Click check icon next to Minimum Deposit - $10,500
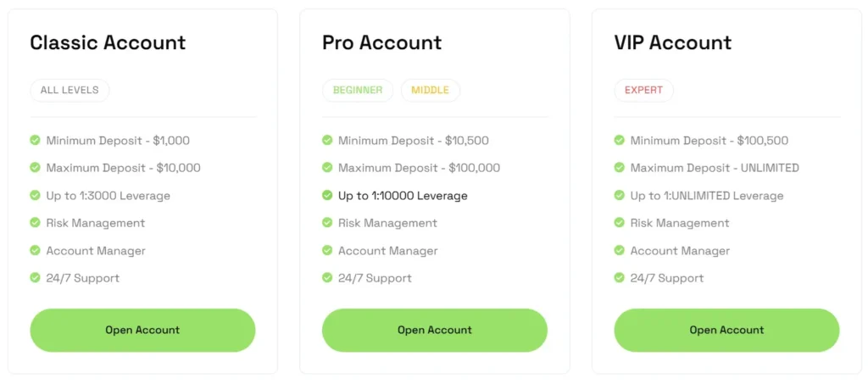Screen dimensions: 868x384 pos(327,140)
